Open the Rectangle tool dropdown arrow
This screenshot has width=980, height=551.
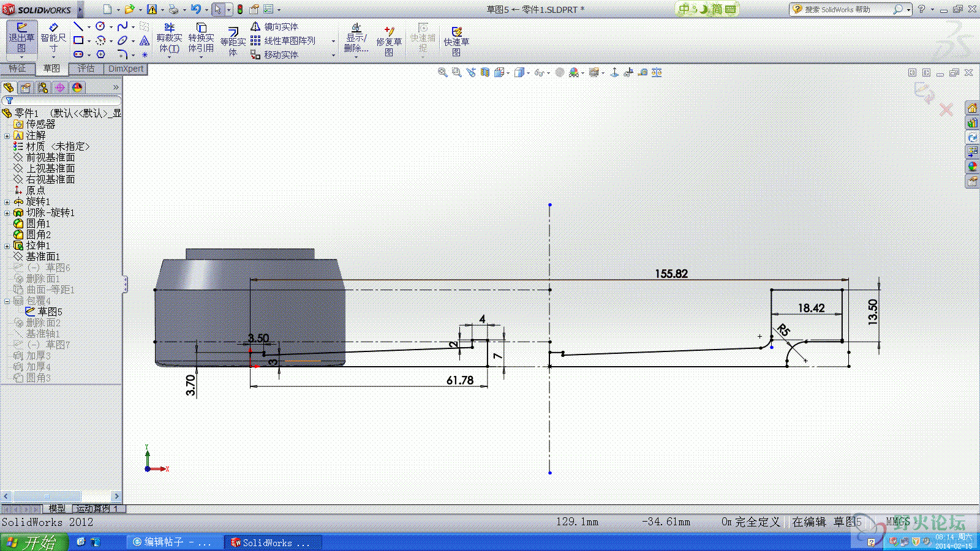point(89,41)
